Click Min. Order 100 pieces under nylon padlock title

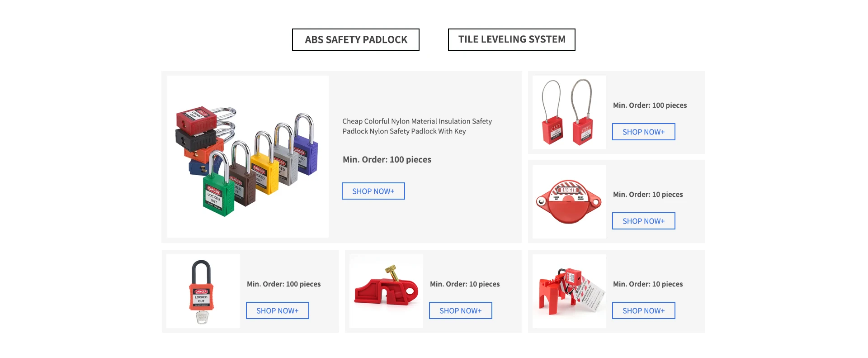point(387,160)
